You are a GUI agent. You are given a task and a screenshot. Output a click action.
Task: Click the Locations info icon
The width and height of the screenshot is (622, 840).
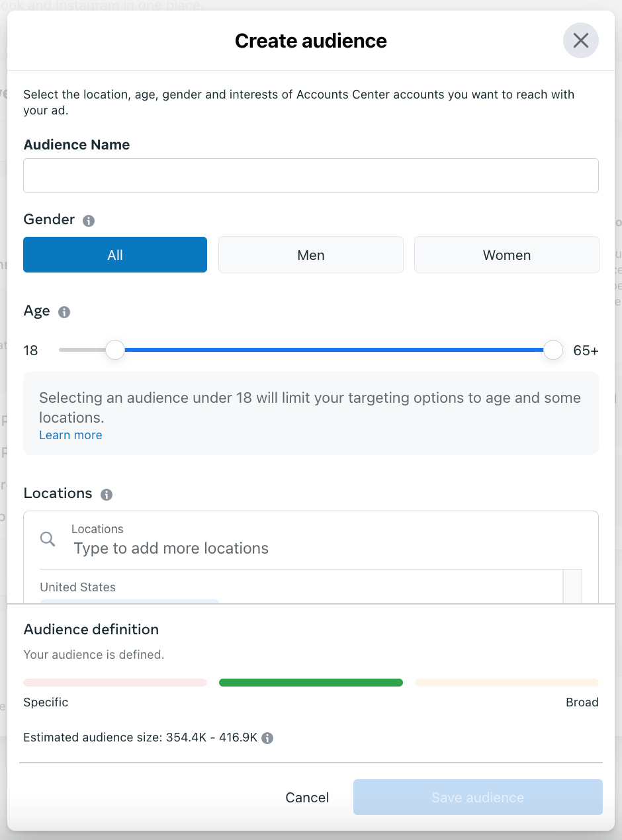(107, 495)
